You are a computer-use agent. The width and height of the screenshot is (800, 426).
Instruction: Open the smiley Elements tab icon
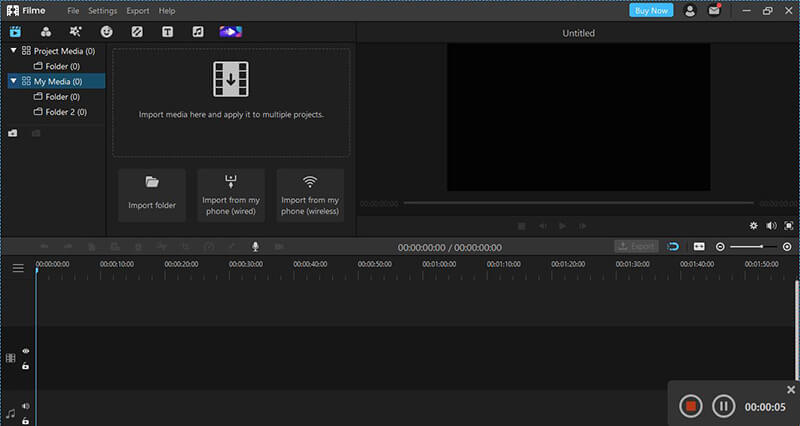(x=106, y=32)
